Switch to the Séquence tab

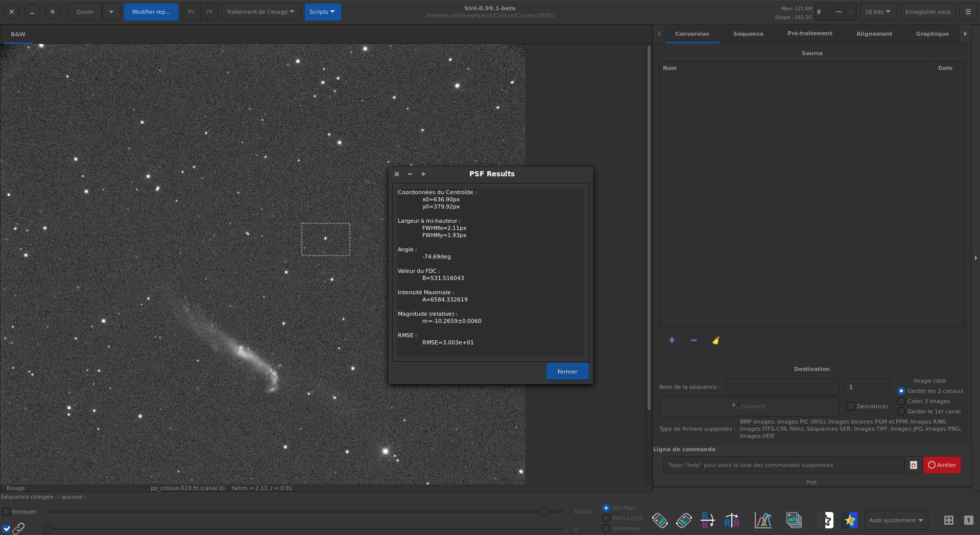click(748, 34)
